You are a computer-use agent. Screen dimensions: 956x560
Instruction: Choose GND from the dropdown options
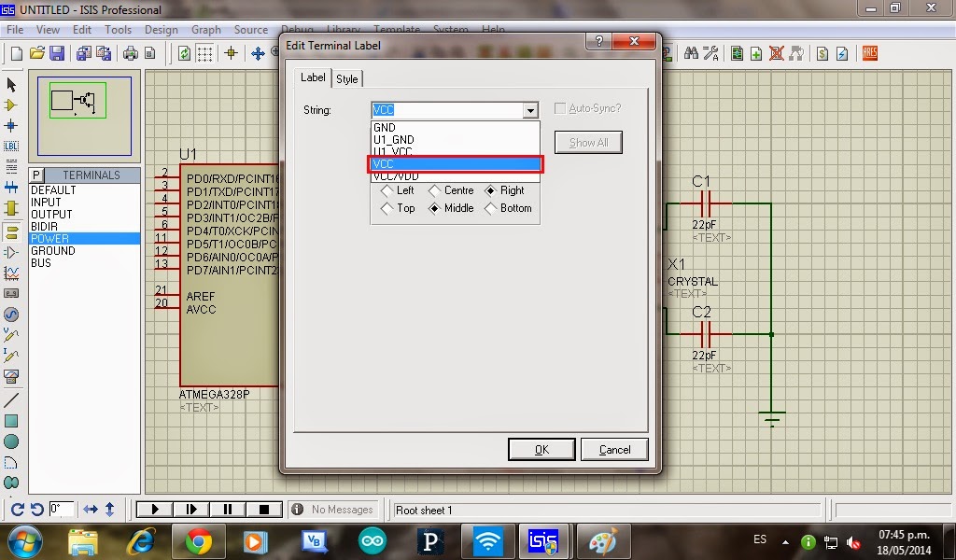tap(392, 127)
